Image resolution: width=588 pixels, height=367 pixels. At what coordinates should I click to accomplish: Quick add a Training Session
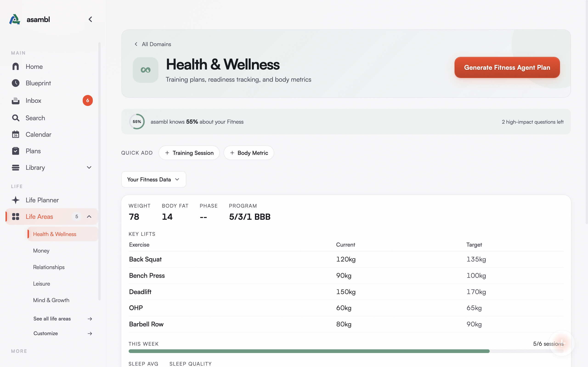click(189, 153)
